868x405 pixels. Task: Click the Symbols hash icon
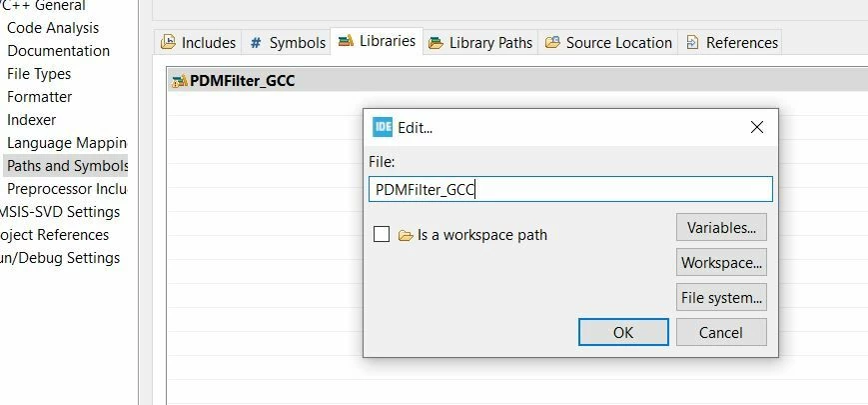[255, 43]
